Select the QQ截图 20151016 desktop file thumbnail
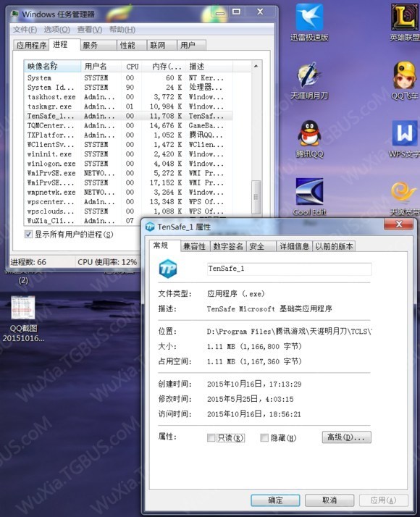420x517 pixels. click(23, 308)
